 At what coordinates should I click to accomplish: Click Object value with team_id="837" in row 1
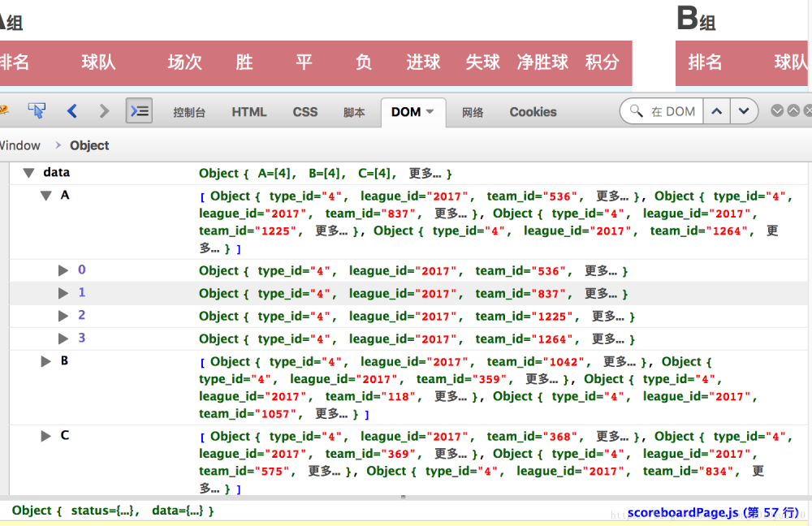pyautogui.click(x=413, y=294)
